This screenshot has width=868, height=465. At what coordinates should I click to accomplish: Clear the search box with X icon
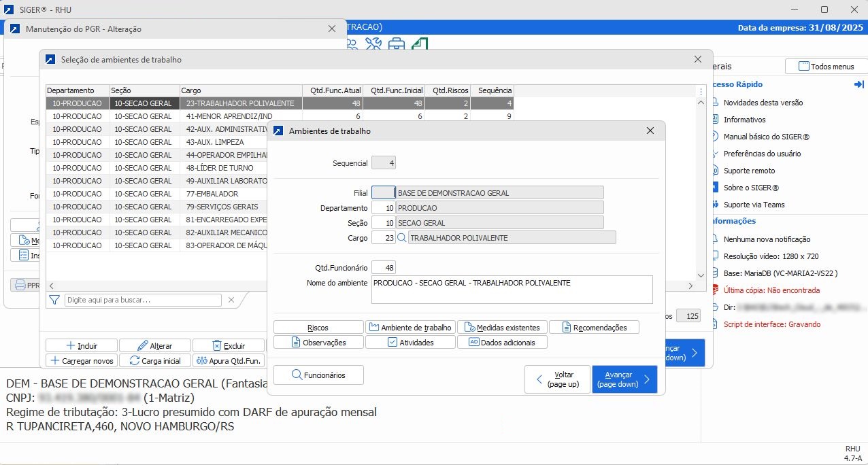tap(231, 300)
